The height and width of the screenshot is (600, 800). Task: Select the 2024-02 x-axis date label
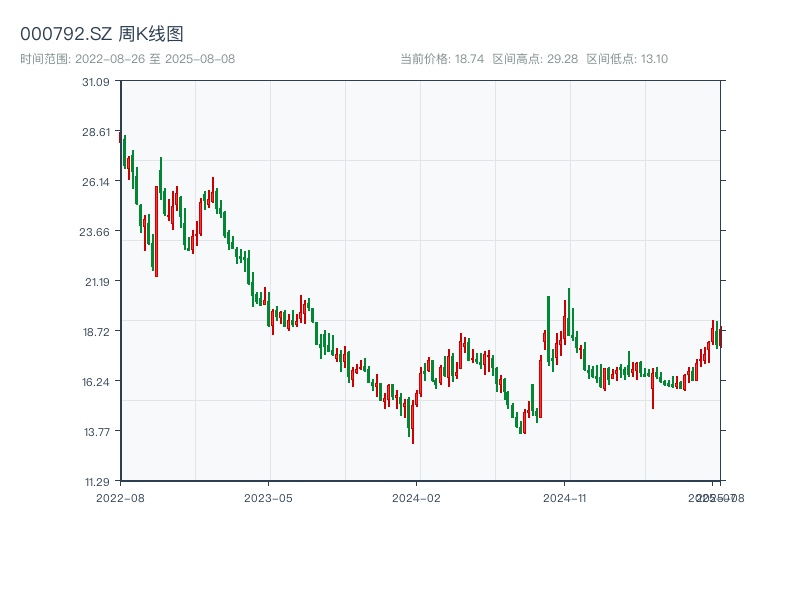[416, 497]
